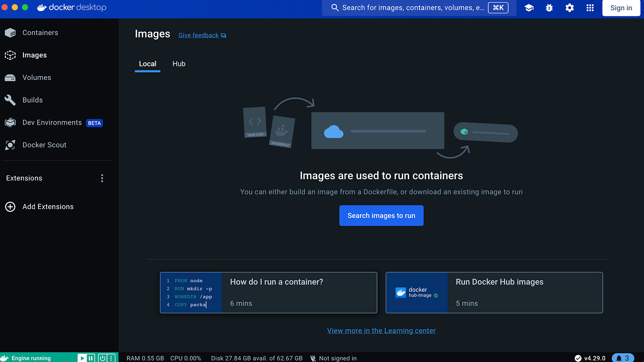Click the docker hub-image thumbnail

click(x=417, y=293)
